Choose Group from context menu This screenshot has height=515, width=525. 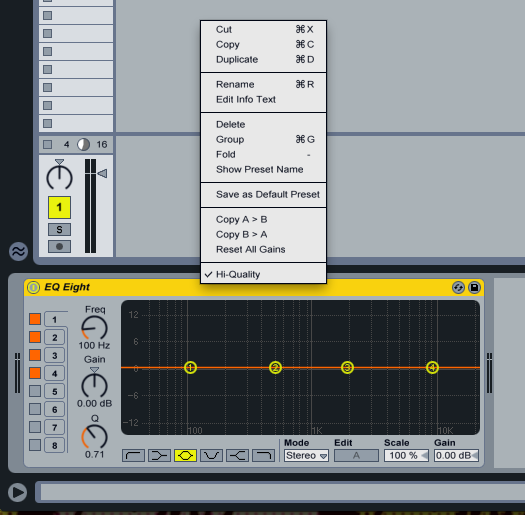[x=264, y=139]
